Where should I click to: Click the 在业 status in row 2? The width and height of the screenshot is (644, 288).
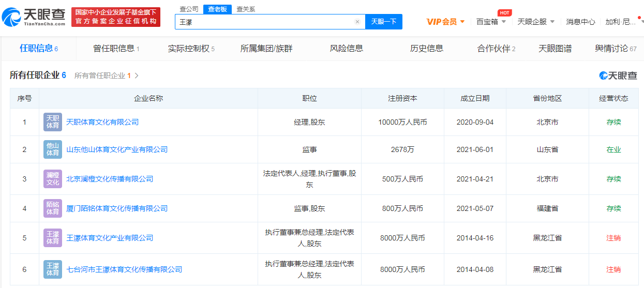click(613, 149)
